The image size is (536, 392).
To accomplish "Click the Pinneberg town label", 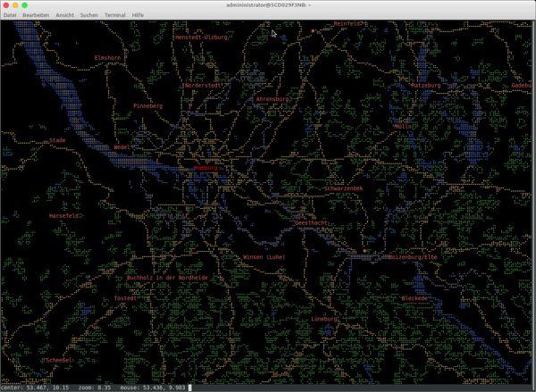I will [x=148, y=106].
